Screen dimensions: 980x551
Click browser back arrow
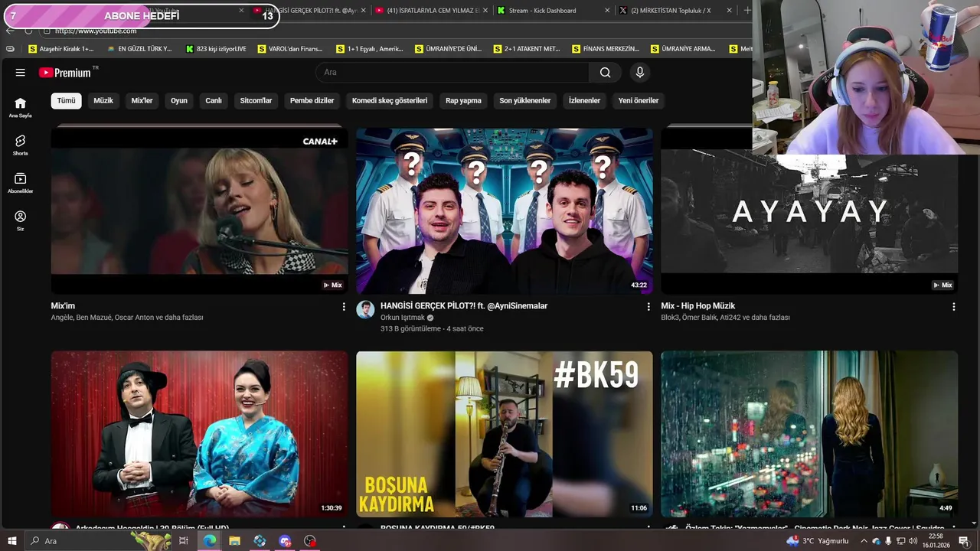[10, 31]
